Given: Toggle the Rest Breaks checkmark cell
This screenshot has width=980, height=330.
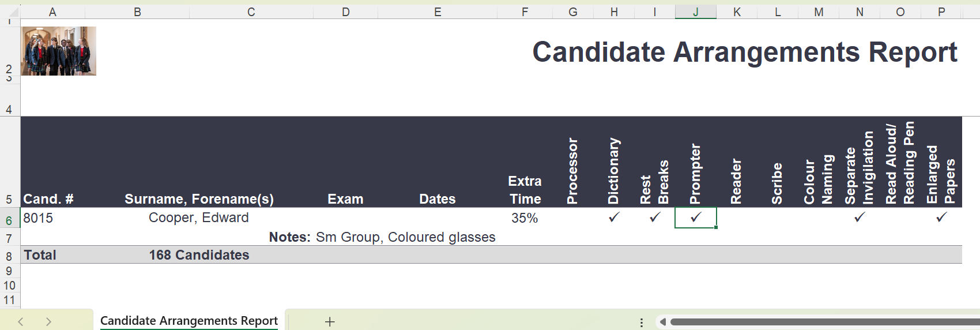Looking at the screenshot, I should (x=655, y=217).
